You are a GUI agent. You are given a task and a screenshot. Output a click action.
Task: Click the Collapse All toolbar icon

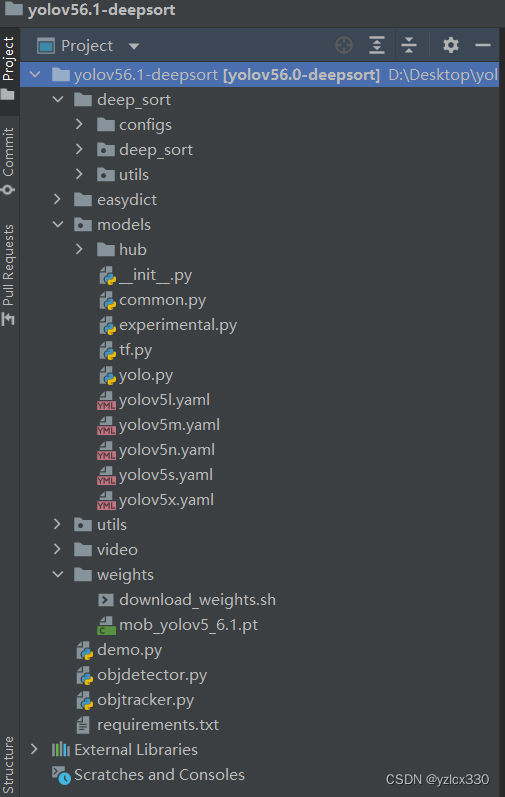(408, 45)
